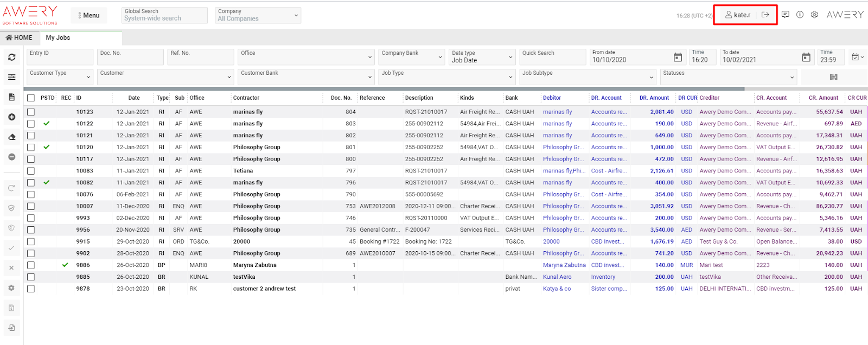Open the settings gear in top bar
Screen dimensions: 868x345
814,15
